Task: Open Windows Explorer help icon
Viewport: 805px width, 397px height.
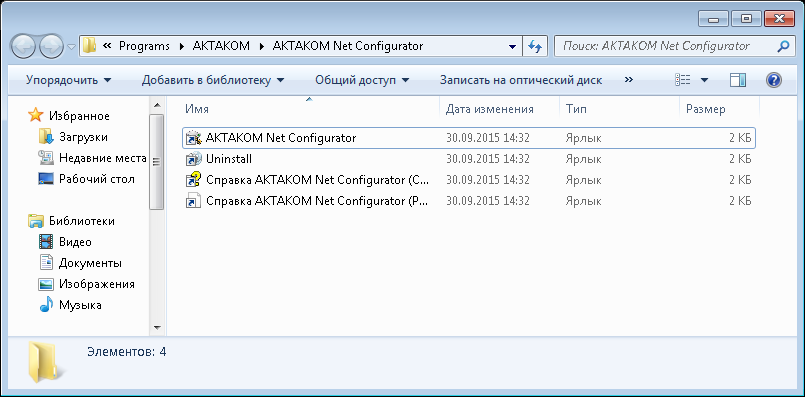Action: [774, 80]
